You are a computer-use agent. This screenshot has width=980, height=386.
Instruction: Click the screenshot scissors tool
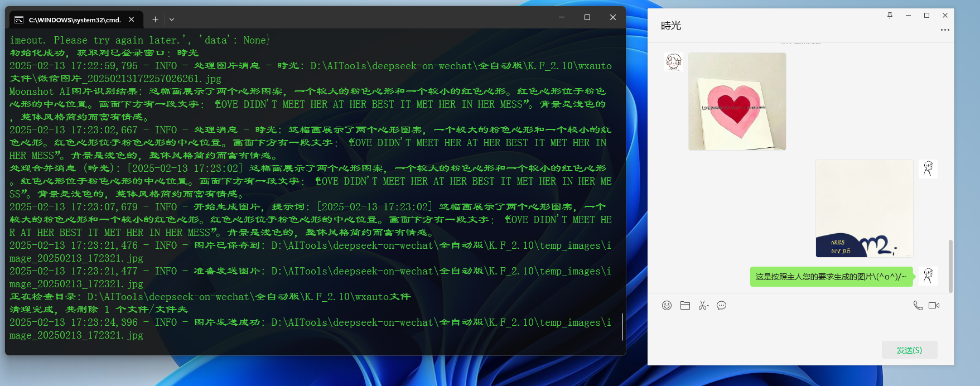pyautogui.click(x=703, y=305)
